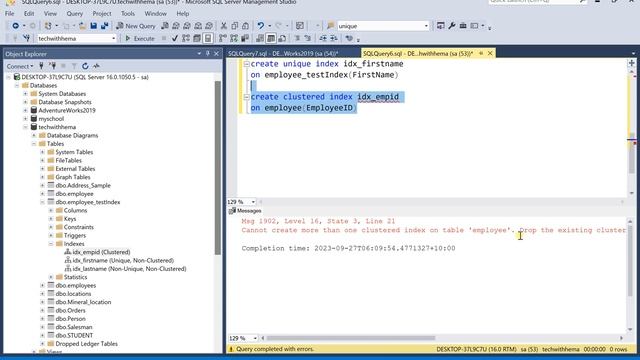Select idx_firstname (Unique, Non-Clustered) index

tap(123, 260)
